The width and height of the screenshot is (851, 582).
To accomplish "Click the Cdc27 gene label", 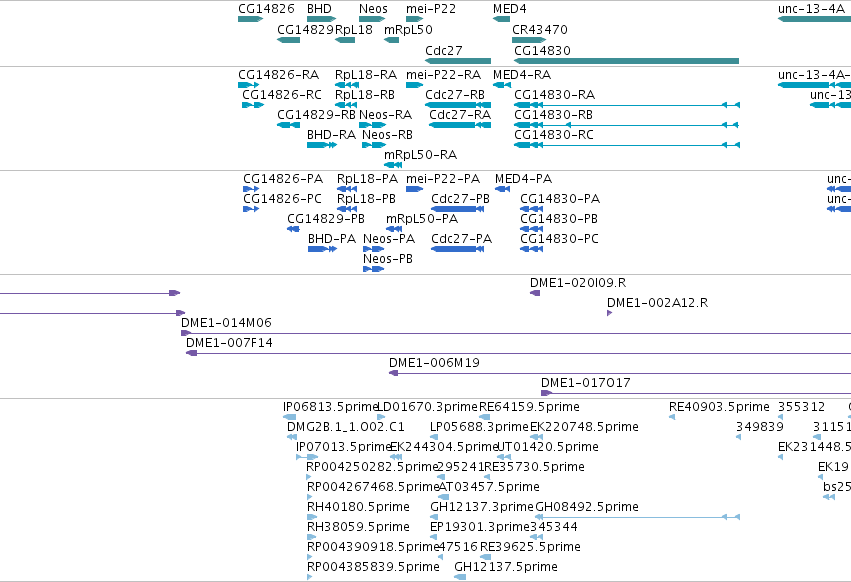I will point(443,50).
